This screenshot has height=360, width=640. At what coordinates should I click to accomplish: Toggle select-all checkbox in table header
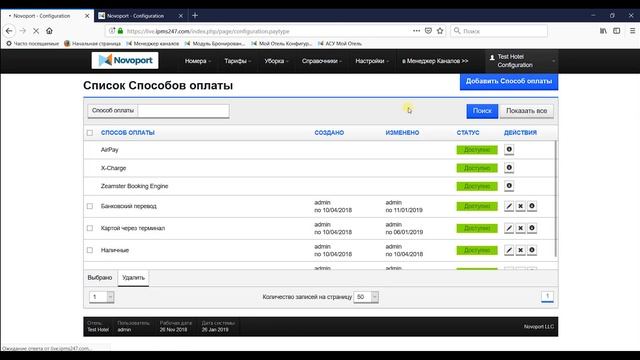[x=90, y=133]
